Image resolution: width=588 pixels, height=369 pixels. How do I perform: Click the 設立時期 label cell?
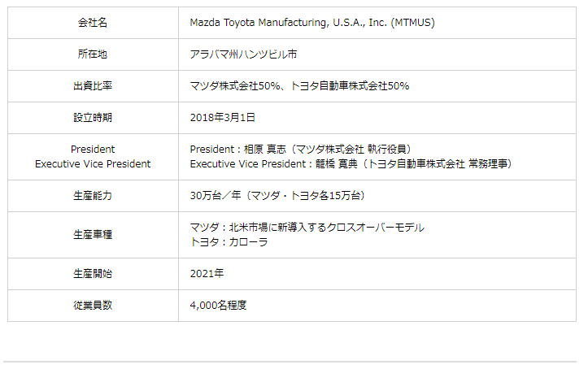click(x=93, y=117)
